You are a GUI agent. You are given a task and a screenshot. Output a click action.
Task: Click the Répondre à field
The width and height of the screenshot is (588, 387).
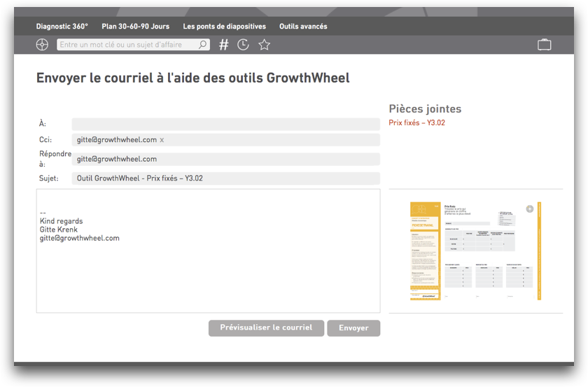click(x=225, y=159)
